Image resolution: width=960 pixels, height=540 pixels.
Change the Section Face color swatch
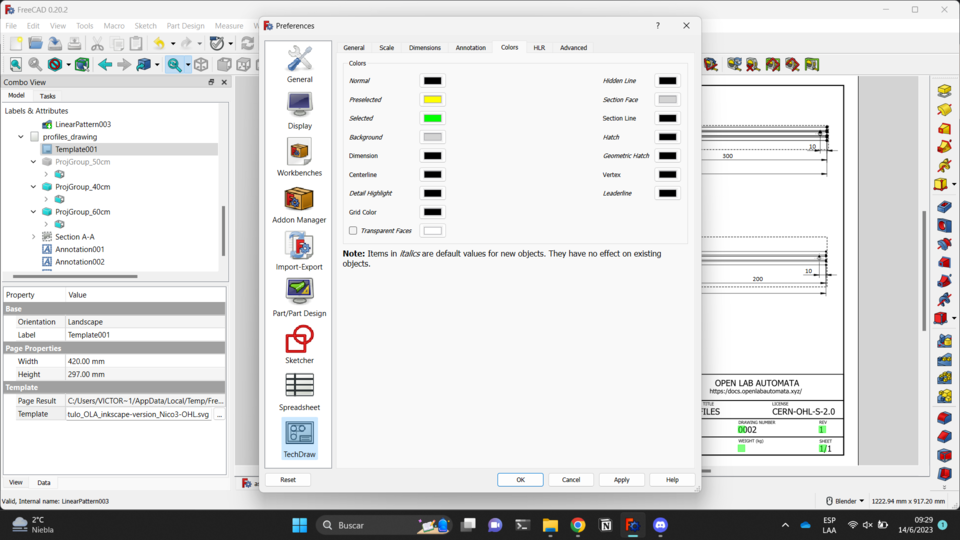[667, 99]
